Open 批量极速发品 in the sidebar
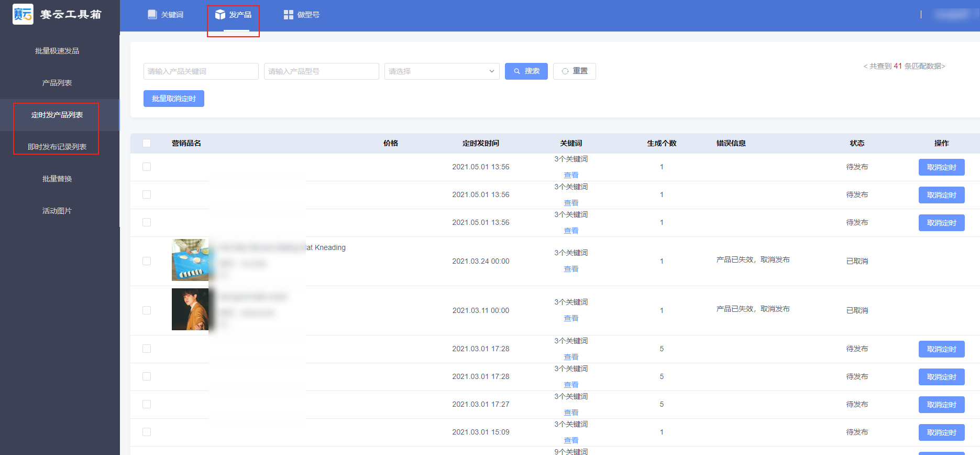This screenshot has height=455, width=980. [57, 51]
